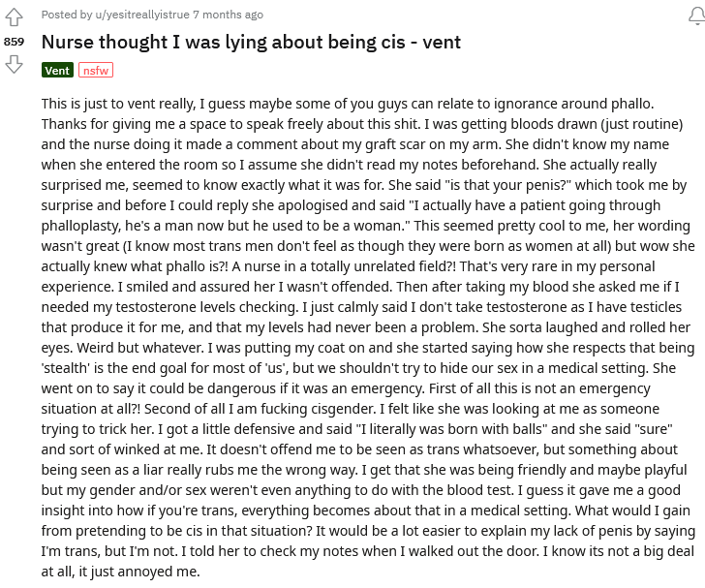Toggle post notifications with the bell icon
Screen dimensions: 705x588
tap(696, 16)
